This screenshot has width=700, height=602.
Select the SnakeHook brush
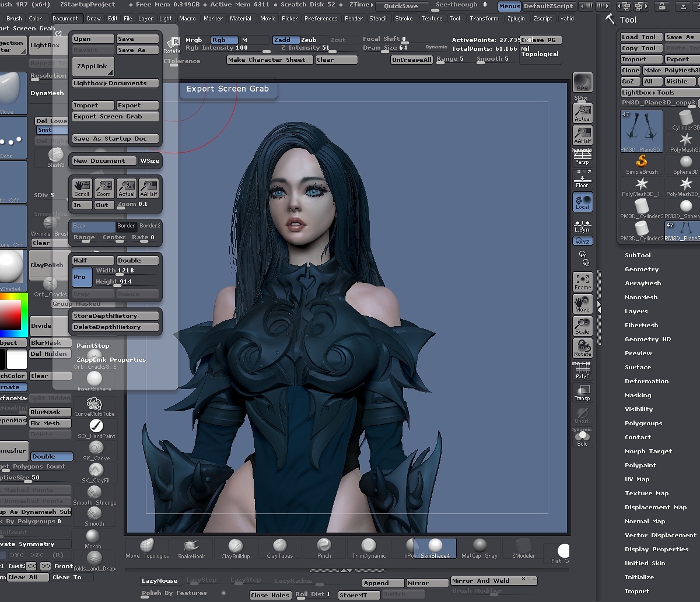[191, 548]
